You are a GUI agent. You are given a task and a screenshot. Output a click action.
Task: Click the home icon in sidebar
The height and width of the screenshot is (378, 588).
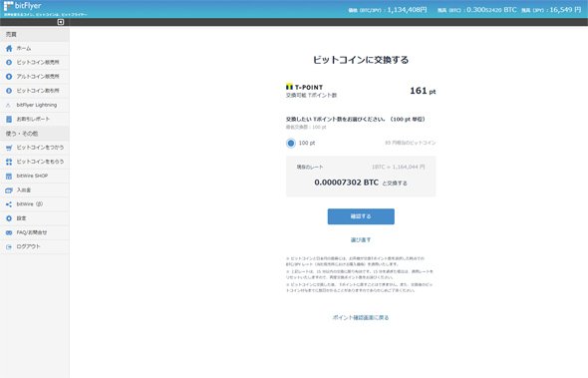pos(9,49)
